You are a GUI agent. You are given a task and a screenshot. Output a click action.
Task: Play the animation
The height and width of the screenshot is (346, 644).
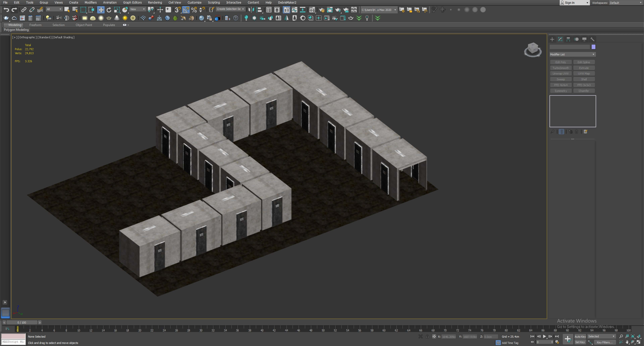[544, 336]
